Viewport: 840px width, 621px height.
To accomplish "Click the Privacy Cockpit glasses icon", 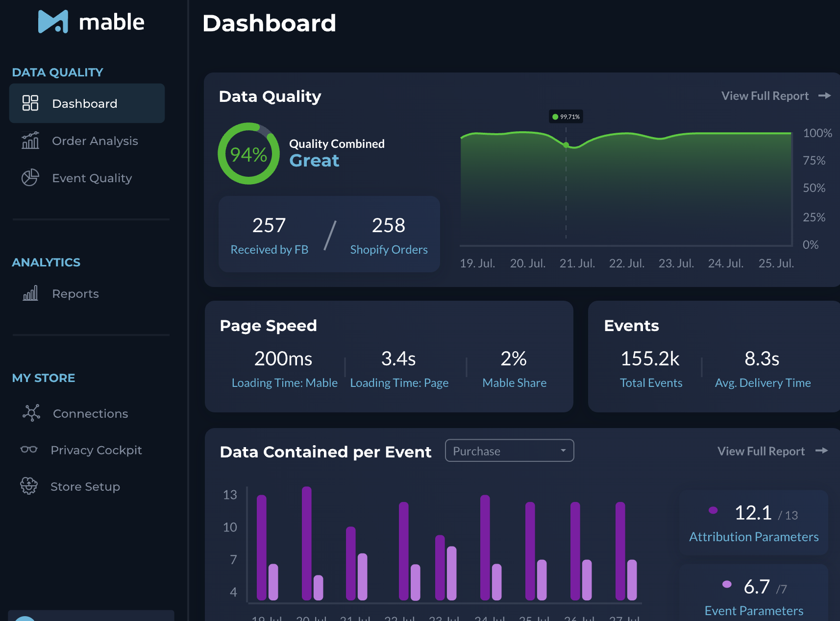I will pyautogui.click(x=29, y=450).
